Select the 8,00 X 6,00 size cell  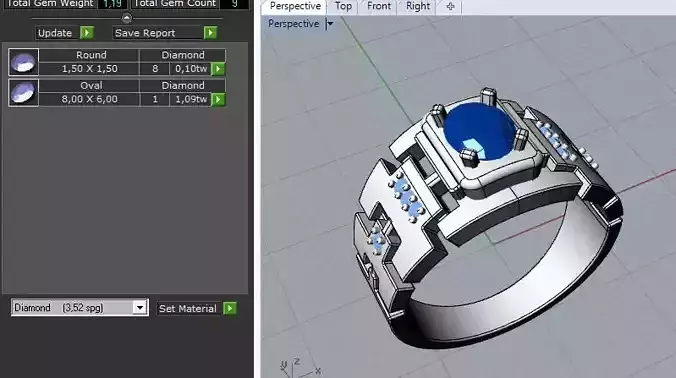89,100
